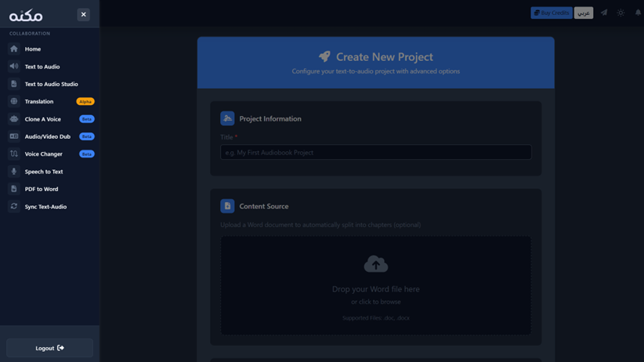Select Voice Changer from sidebar

[43, 154]
